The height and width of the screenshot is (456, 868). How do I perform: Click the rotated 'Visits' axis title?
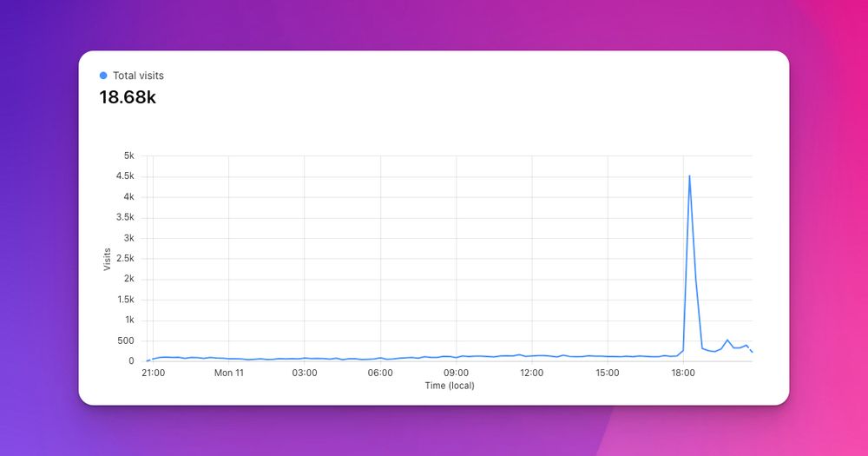pyautogui.click(x=108, y=259)
